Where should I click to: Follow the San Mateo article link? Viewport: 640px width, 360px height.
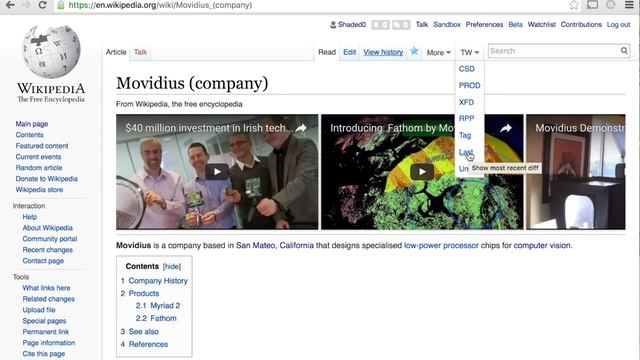(x=256, y=245)
